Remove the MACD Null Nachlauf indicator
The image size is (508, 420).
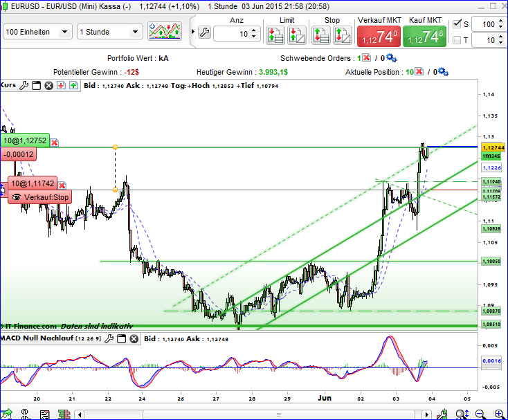pos(134,339)
